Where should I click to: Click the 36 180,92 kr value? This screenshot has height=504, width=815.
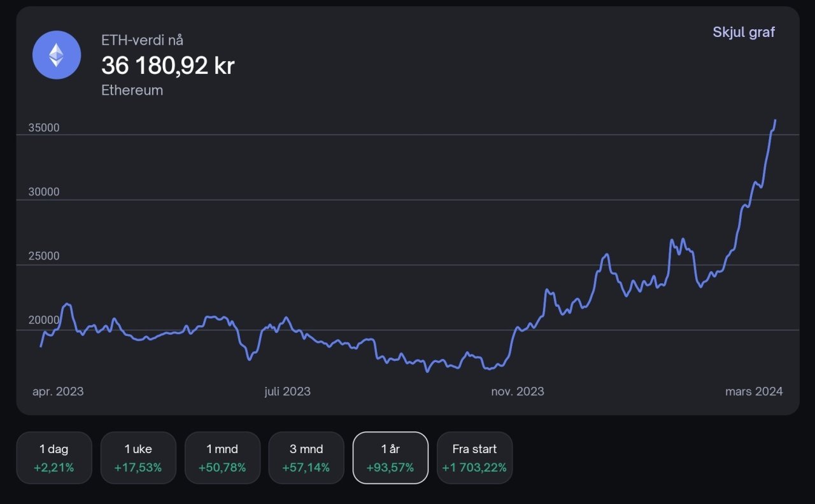pos(168,65)
